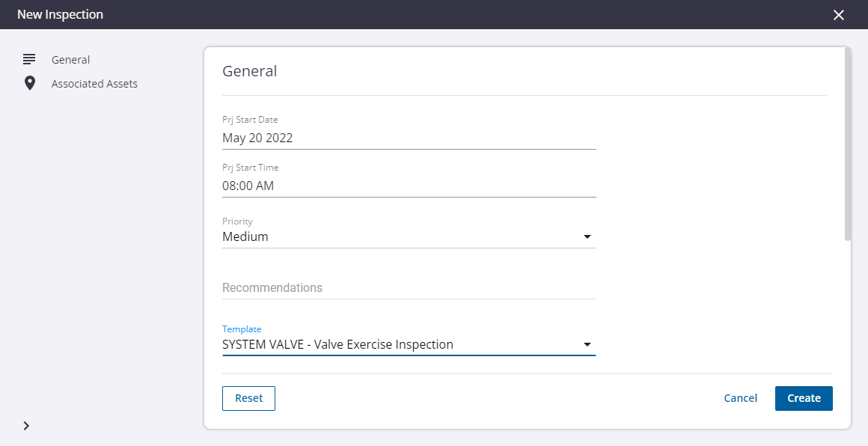Click the Medium priority value

(245, 236)
